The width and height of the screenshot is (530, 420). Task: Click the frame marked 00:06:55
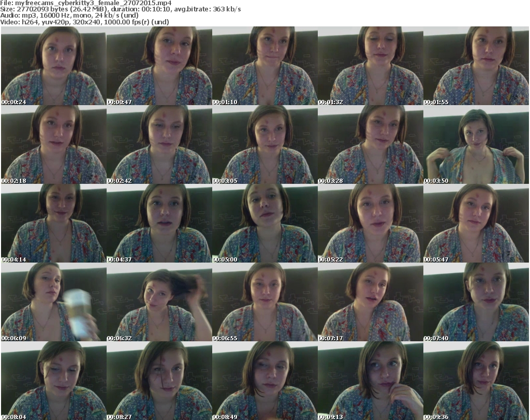[264, 302]
